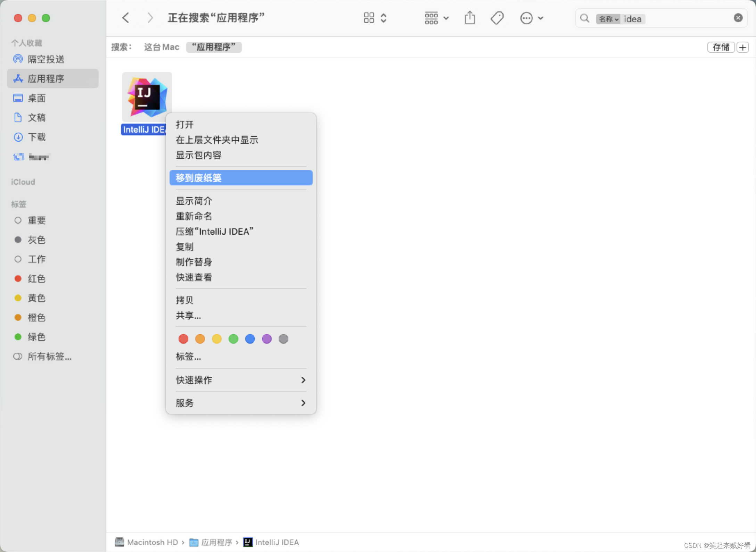Screen dimensions: 756x552
Task: Select 应用程序 in sidebar
Action: (52, 78)
